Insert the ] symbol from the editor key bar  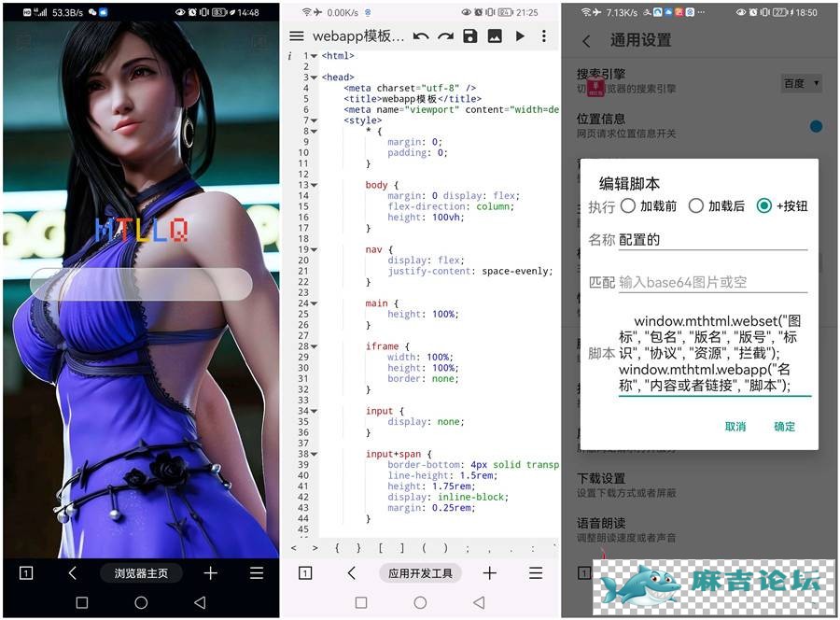[401, 548]
